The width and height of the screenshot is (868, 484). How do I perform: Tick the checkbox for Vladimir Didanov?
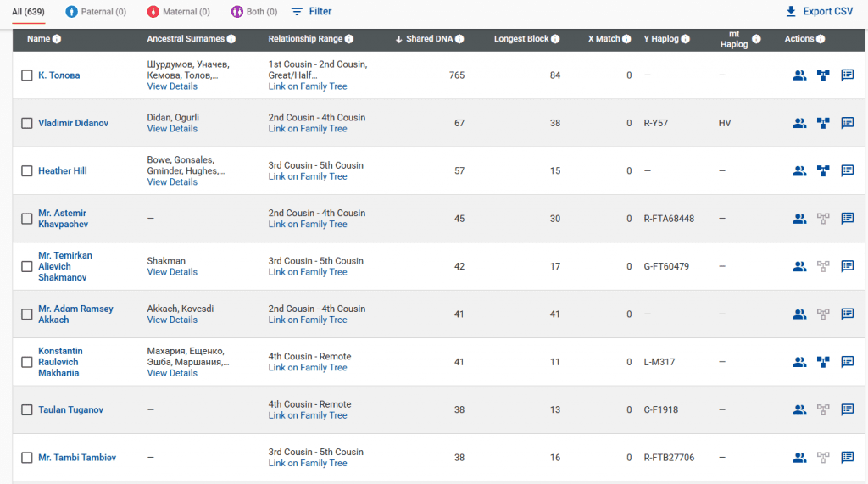pyautogui.click(x=27, y=123)
